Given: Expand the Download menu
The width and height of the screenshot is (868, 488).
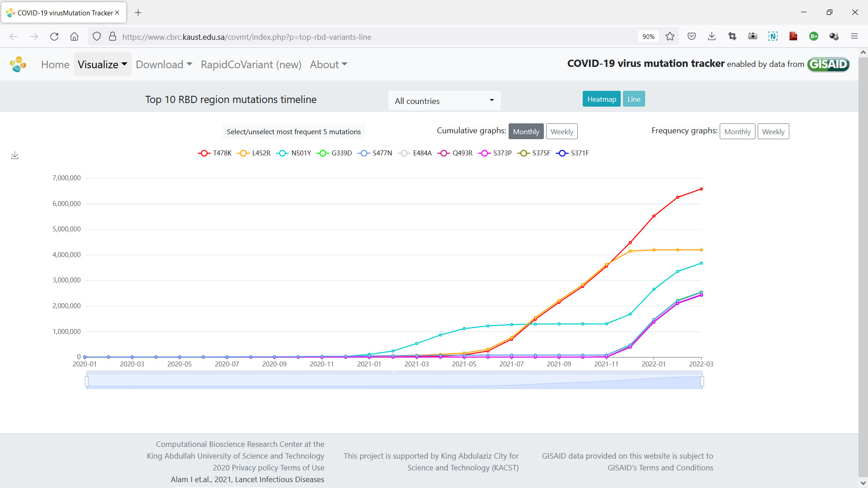Looking at the screenshot, I should point(164,64).
